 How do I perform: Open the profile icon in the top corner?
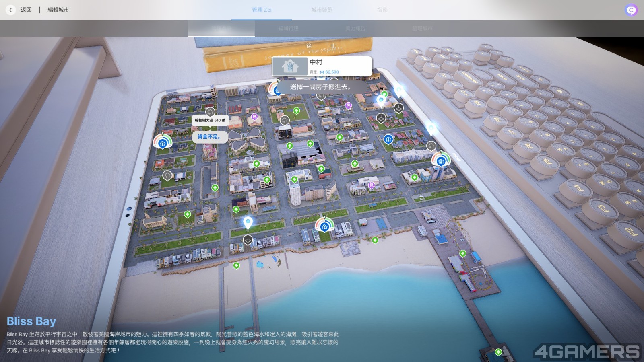[x=631, y=10]
